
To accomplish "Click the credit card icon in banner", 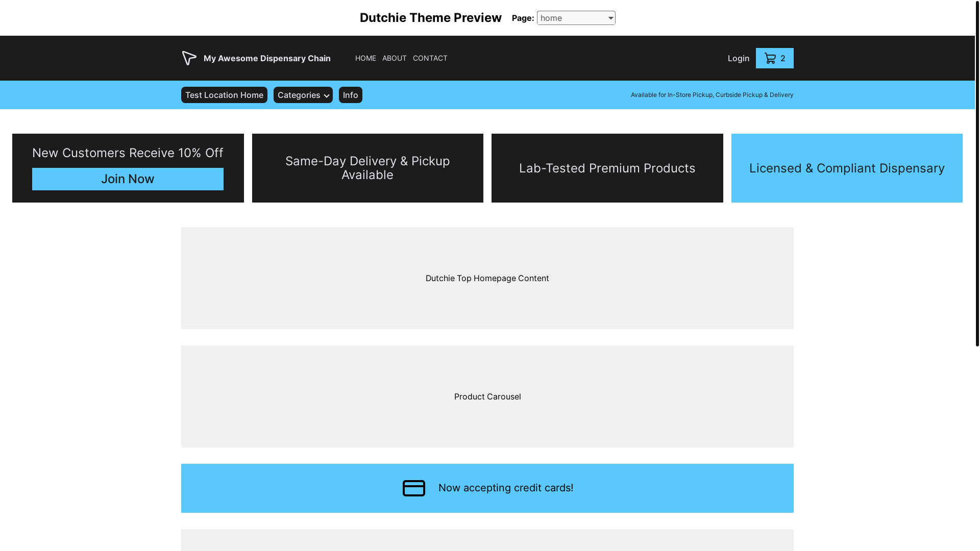I will tap(414, 488).
